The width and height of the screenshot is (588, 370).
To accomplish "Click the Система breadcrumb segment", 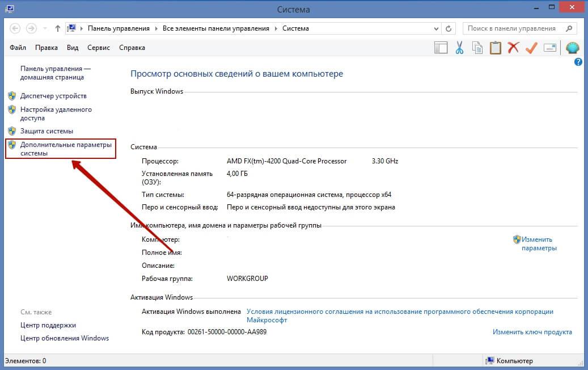I will pyautogui.click(x=295, y=28).
